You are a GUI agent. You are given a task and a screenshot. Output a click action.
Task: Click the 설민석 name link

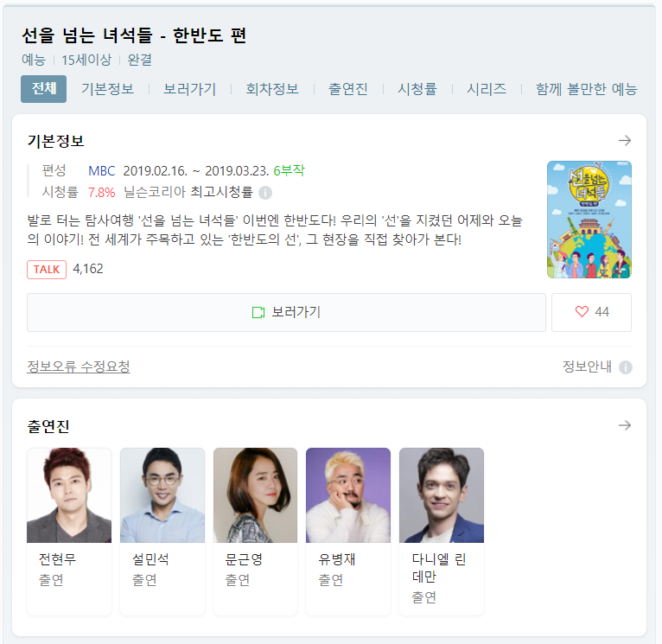pos(150,559)
